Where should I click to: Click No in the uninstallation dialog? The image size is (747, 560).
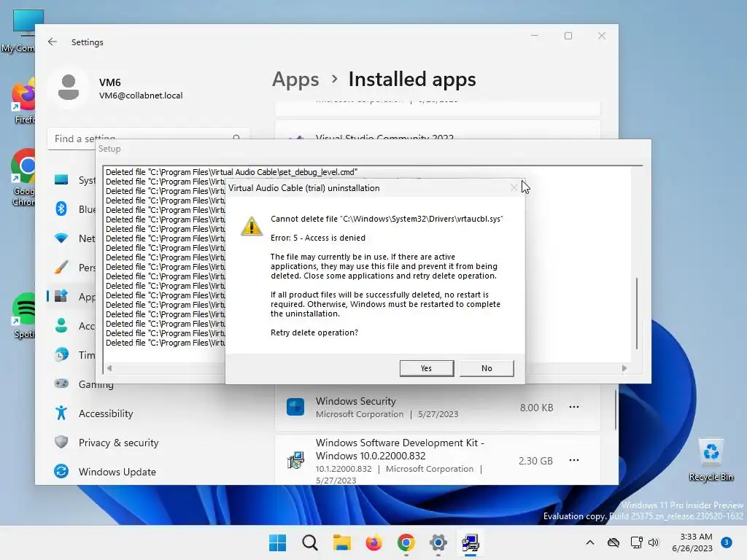pyautogui.click(x=487, y=368)
